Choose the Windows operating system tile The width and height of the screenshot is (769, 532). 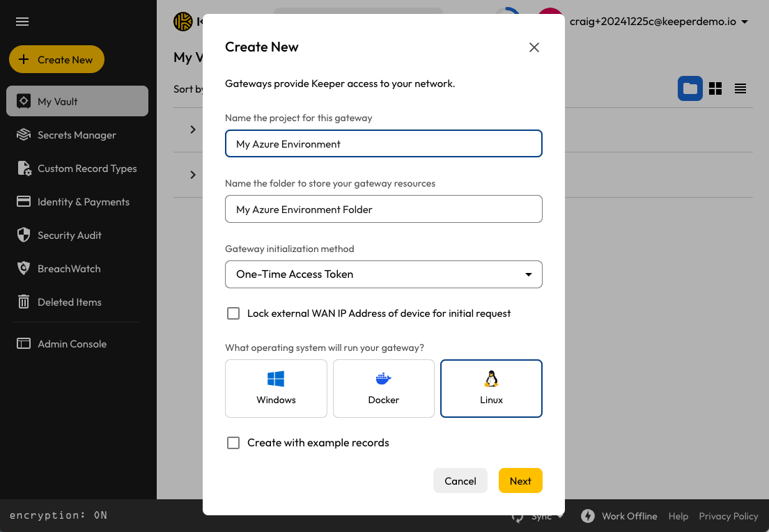click(276, 389)
